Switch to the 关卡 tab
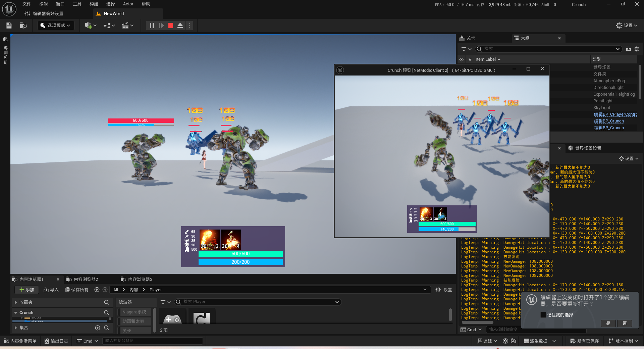This screenshot has height=349, width=644. pyautogui.click(x=467, y=38)
